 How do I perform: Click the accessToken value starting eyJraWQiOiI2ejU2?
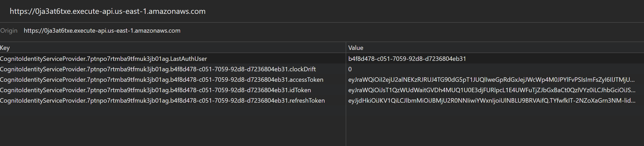[491, 80]
